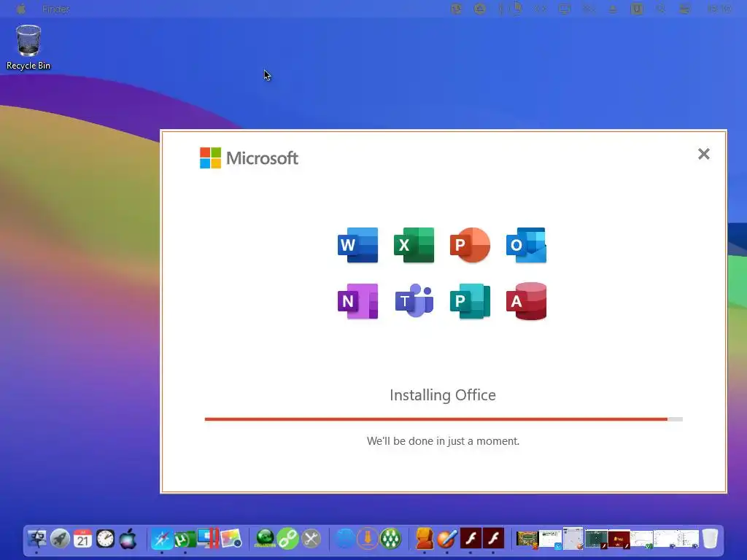Open the dark green globe dock icon
Screen dimensions: 747x560
[x=266, y=539]
